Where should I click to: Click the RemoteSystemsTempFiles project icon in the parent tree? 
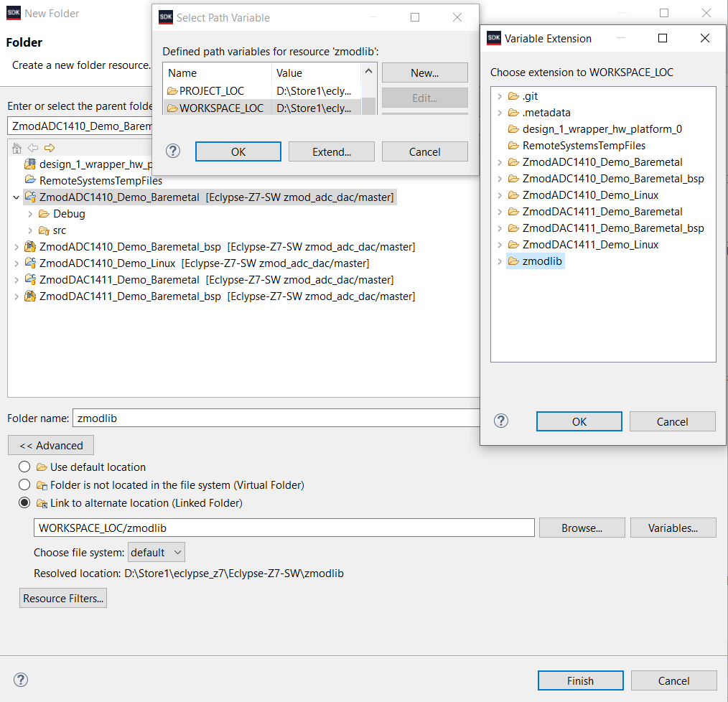[x=31, y=180]
